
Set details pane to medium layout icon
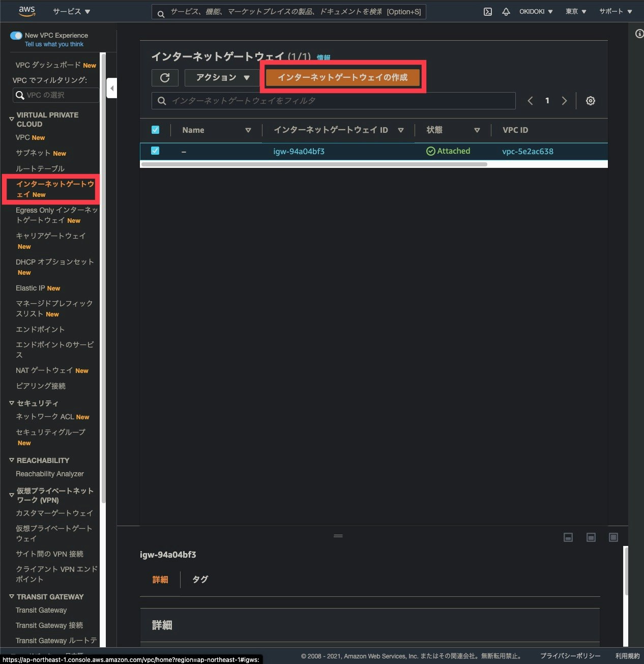tap(591, 537)
